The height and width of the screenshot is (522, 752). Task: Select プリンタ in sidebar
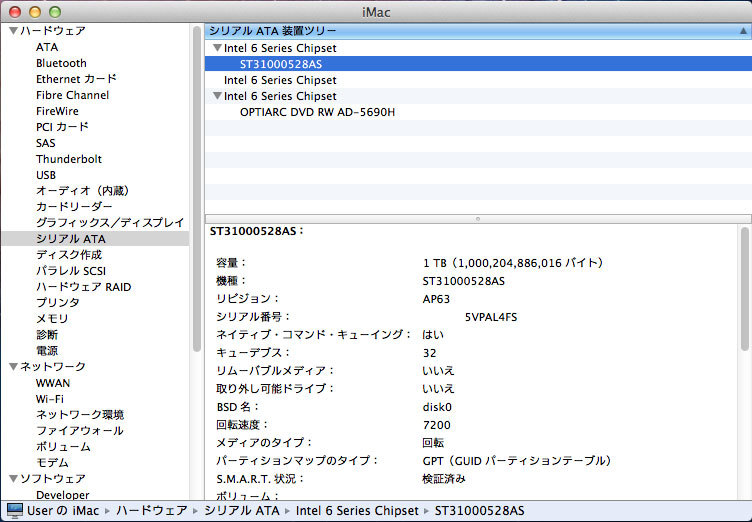point(58,303)
